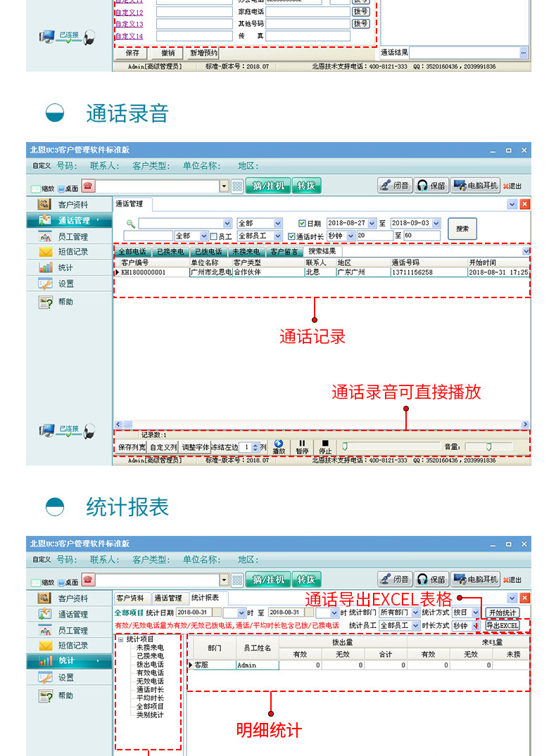Open the 全部员工 dropdown in 通话管理
556x756 pixels.
coord(278,236)
